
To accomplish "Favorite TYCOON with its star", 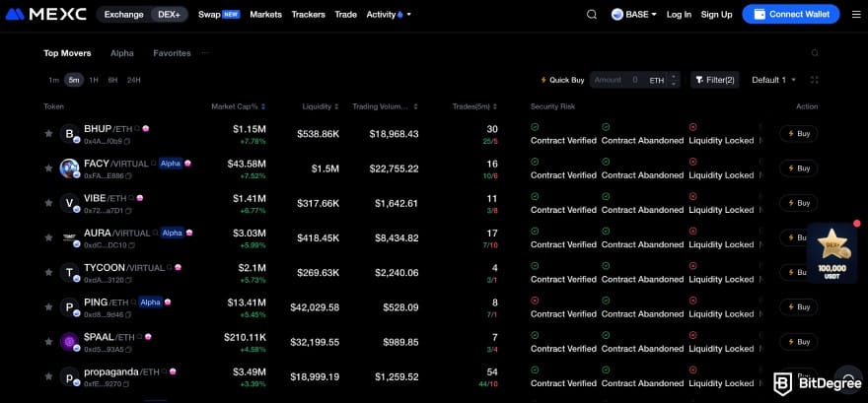I will coord(48,272).
